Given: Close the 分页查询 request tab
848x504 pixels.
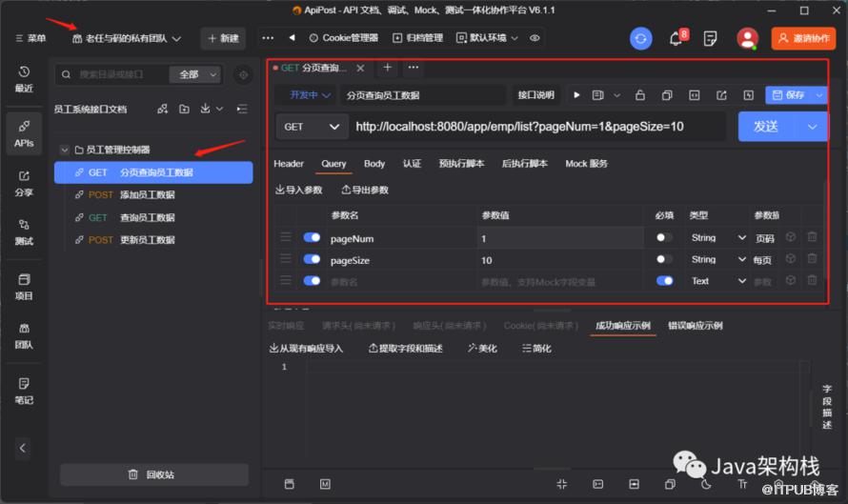Looking at the screenshot, I should coord(360,68).
